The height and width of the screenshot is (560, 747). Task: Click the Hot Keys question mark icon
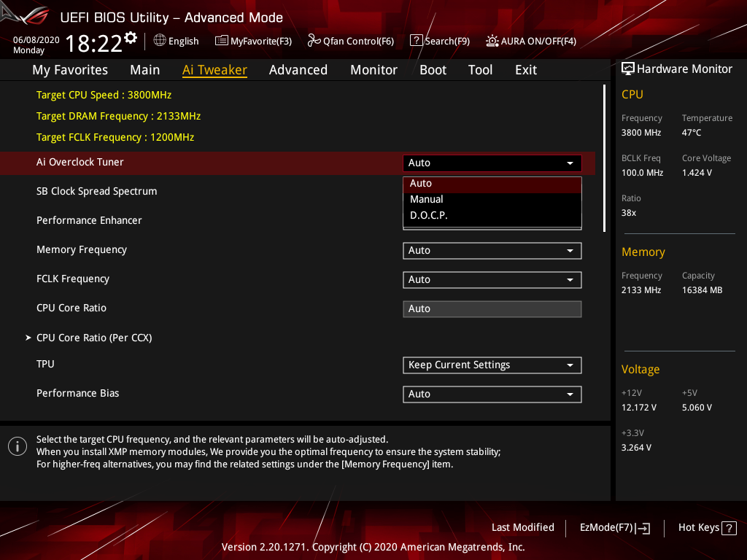(729, 528)
